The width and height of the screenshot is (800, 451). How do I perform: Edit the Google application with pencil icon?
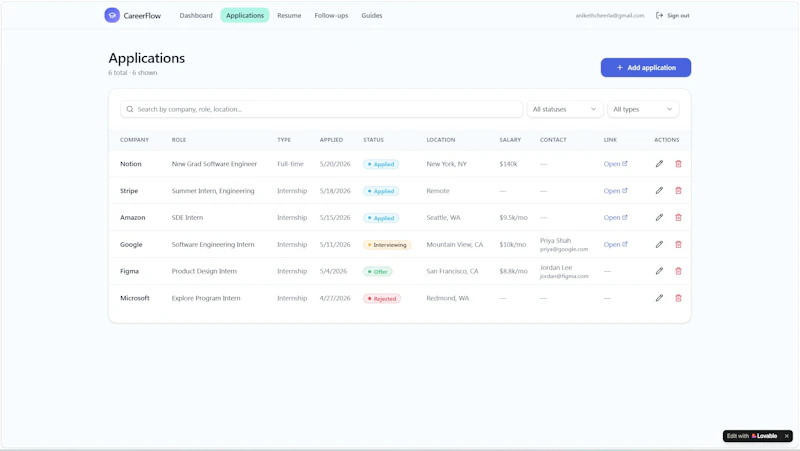(x=659, y=244)
